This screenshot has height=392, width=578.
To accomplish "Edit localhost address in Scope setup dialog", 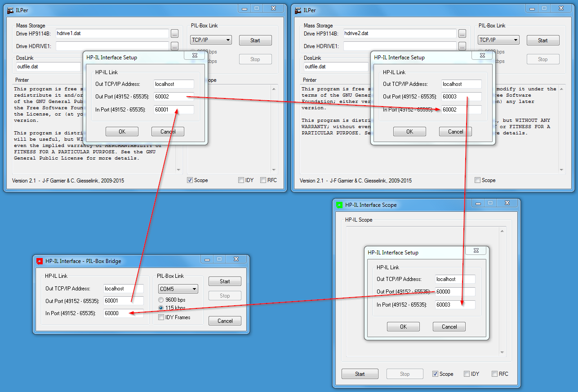I will tap(455, 279).
